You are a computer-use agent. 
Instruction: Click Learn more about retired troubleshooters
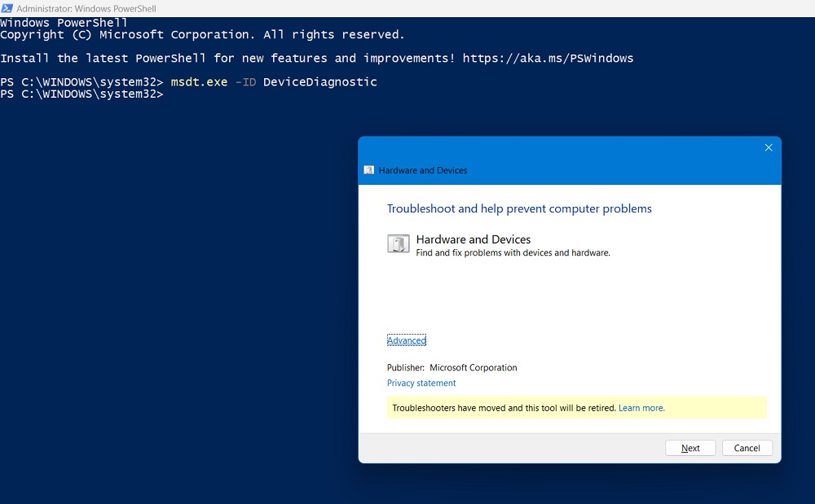pyautogui.click(x=641, y=407)
